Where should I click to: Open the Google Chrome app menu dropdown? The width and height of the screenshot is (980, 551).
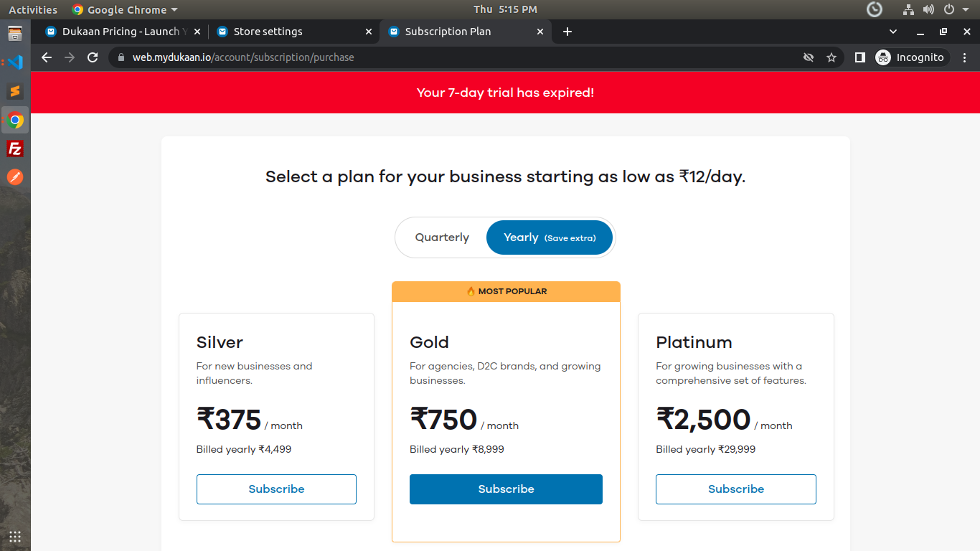(126, 10)
